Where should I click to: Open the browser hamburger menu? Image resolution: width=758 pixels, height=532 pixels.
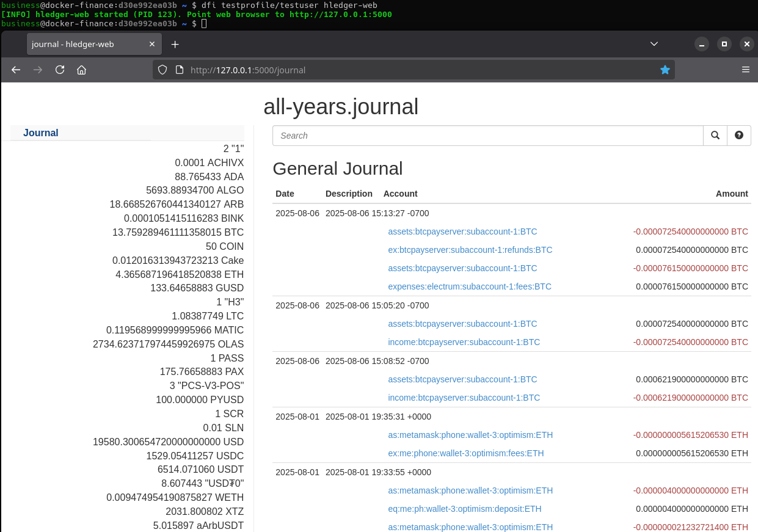(745, 70)
